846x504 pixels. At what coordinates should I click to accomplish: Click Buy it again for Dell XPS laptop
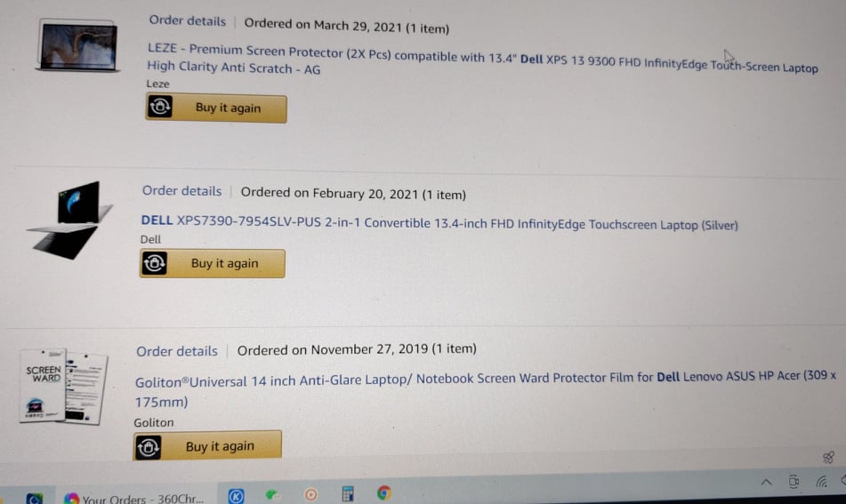pyautogui.click(x=212, y=263)
